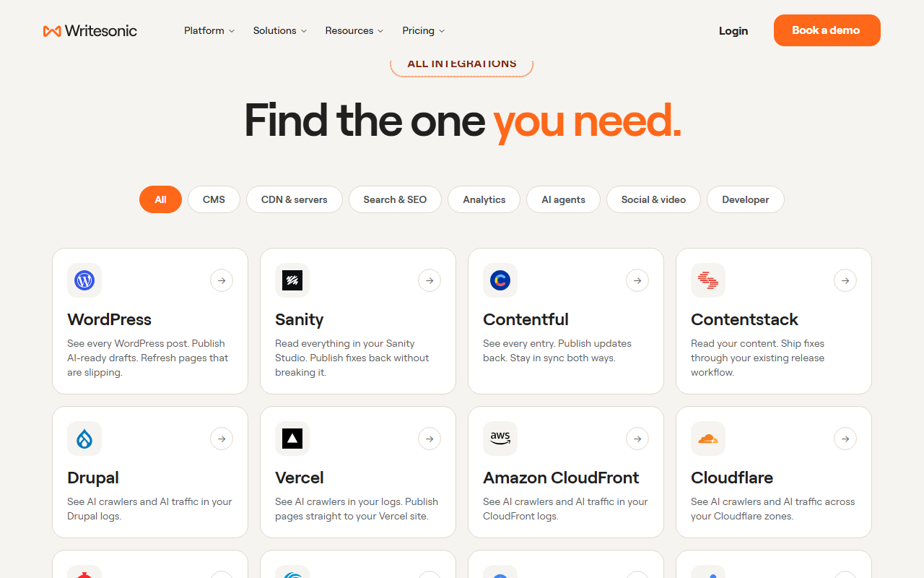Click text 'Read your content. Ship fixes'

(x=757, y=343)
